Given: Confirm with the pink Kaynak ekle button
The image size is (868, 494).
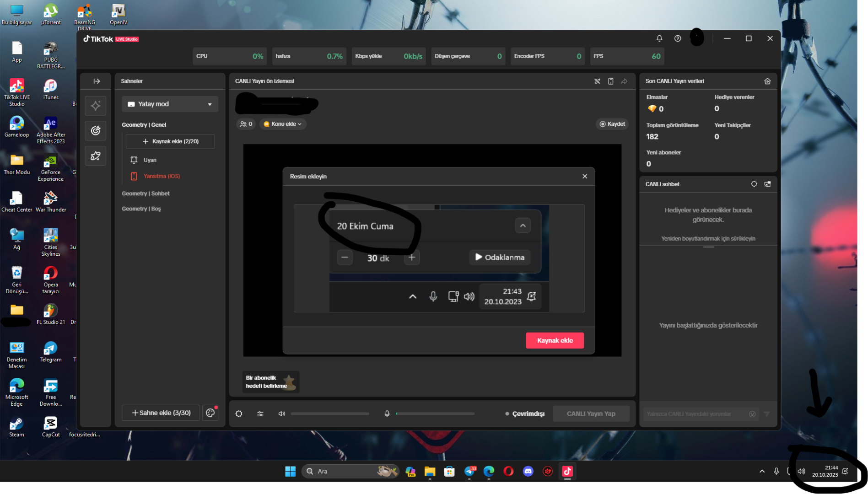Looking at the screenshot, I should [555, 340].
